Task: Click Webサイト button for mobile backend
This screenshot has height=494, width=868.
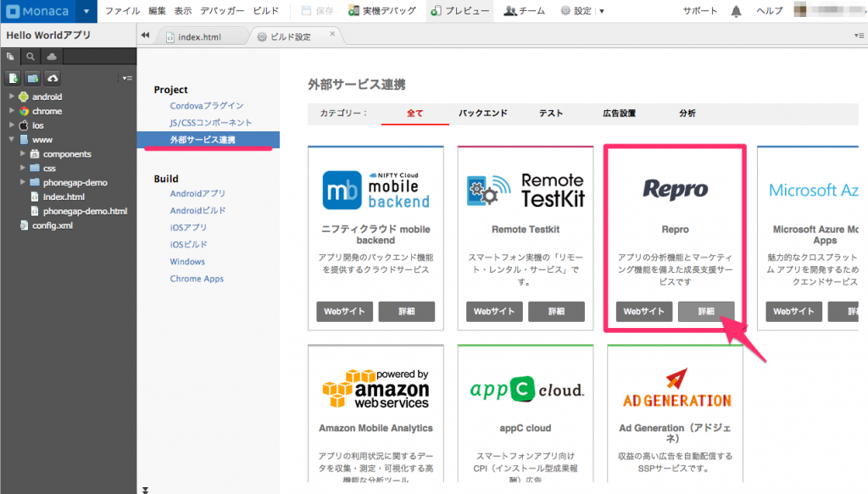Action: point(344,312)
